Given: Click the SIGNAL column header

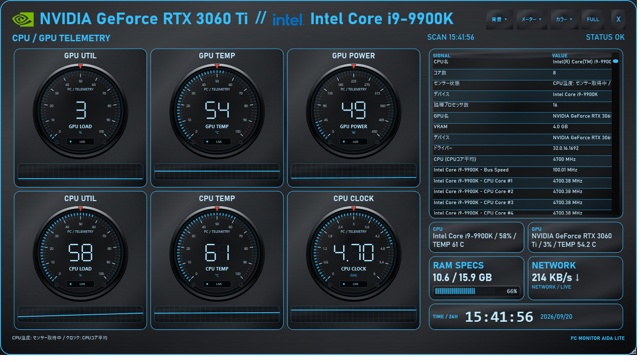Looking at the screenshot, I should [x=442, y=55].
